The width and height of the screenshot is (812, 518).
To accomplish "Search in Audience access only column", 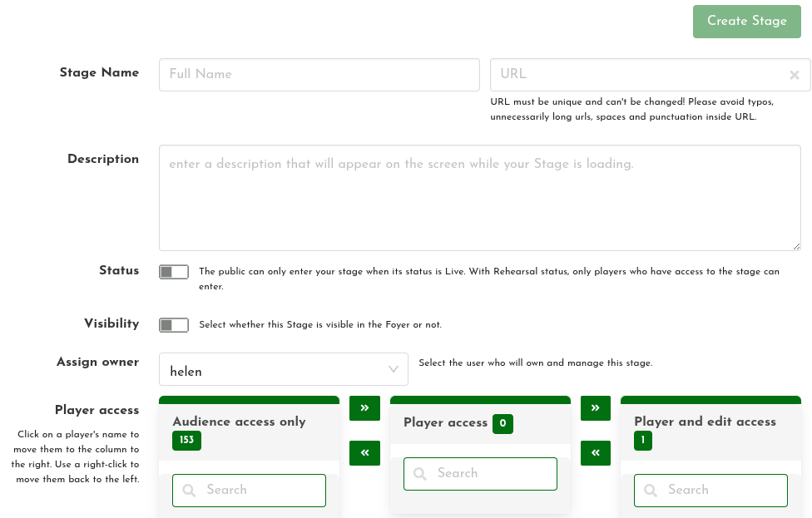I will pos(258,491).
